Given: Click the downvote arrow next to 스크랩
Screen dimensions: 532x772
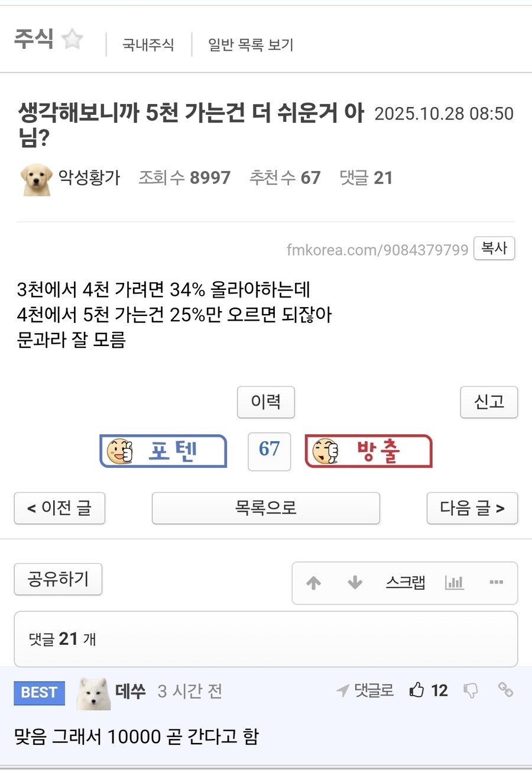Looking at the screenshot, I should pyautogui.click(x=355, y=583).
